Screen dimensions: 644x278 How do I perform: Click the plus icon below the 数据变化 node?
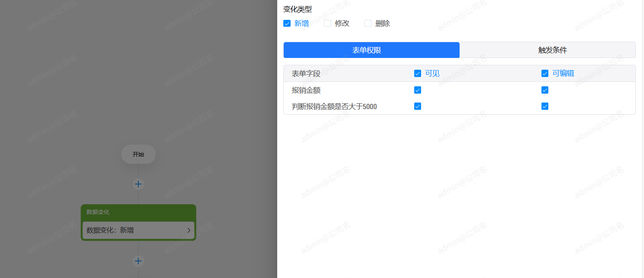138,261
